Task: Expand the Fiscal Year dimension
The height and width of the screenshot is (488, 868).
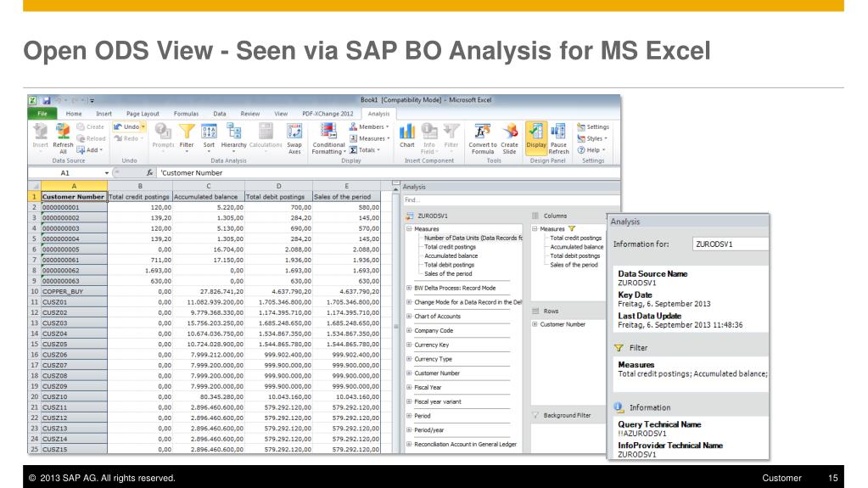Action: click(409, 388)
